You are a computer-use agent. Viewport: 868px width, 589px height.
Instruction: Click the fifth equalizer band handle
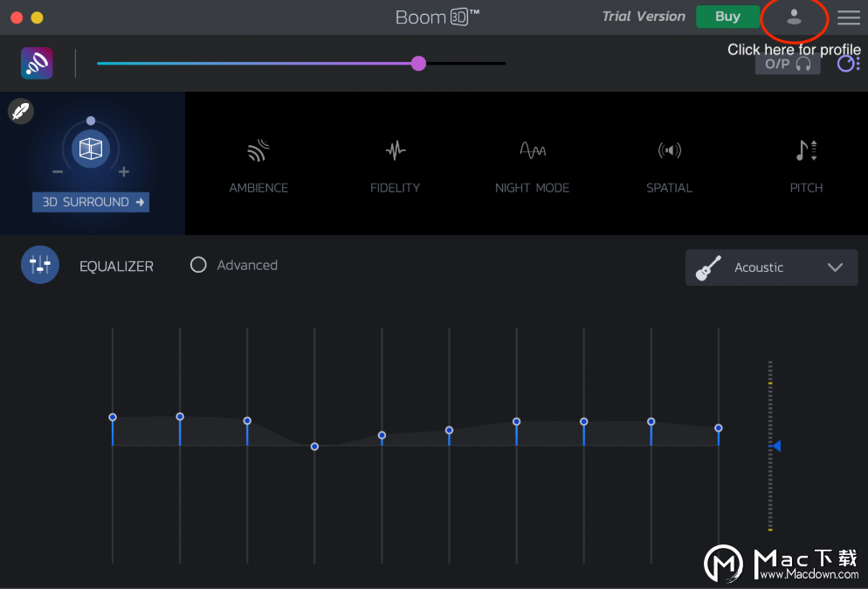[x=382, y=435]
